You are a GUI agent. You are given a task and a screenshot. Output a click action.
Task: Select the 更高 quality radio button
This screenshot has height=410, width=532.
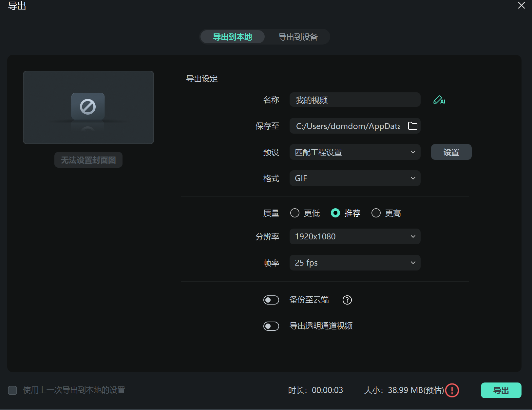[376, 213]
